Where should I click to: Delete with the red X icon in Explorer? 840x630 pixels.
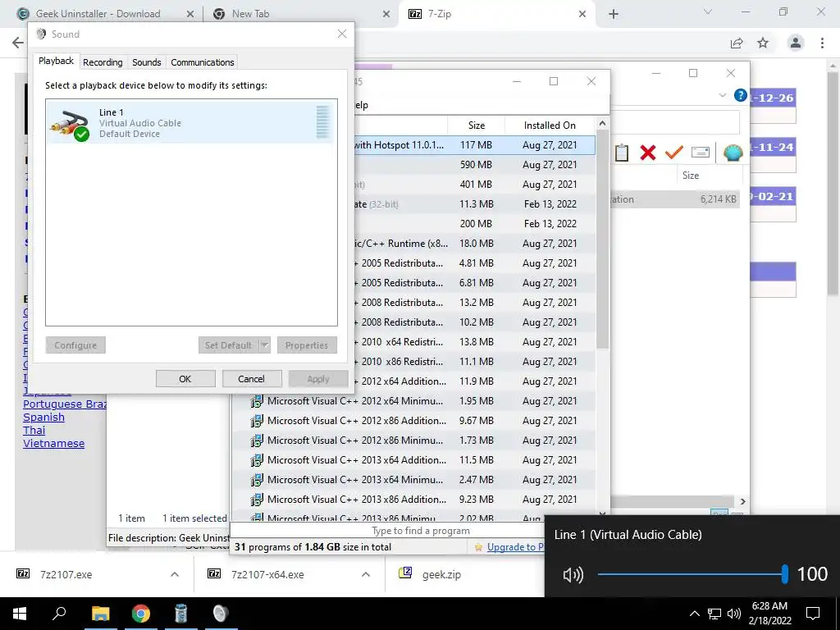tap(648, 153)
